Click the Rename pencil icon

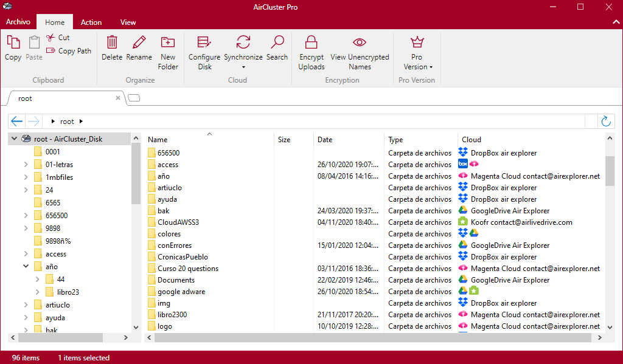tap(139, 42)
